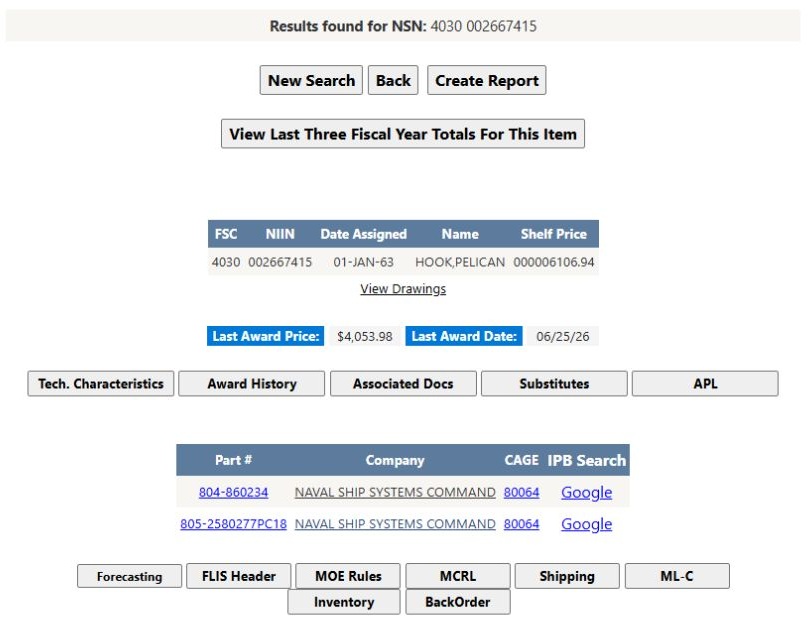
Task: Show the Award History section
Action: click(252, 384)
